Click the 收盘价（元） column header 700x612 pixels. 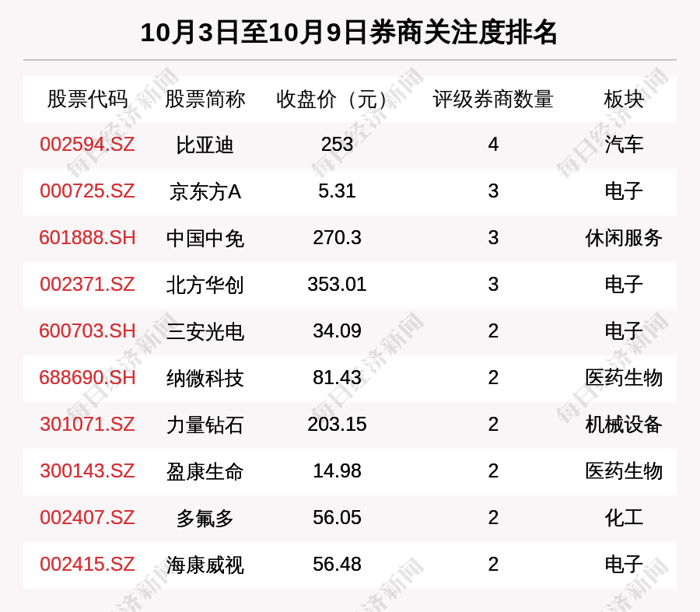point(337,100)
